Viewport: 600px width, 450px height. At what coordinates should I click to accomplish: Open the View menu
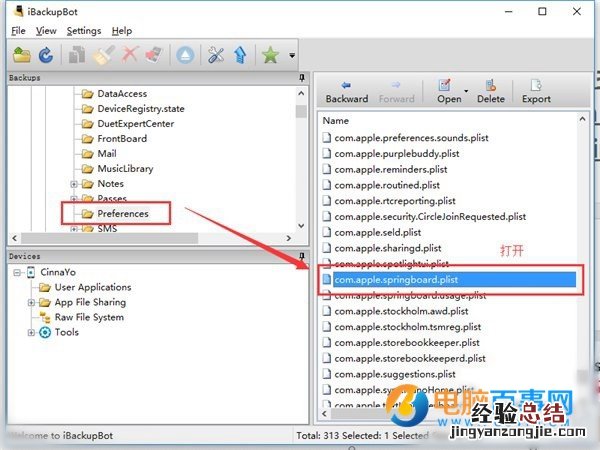pyautogui.click(x=46, y=31)
